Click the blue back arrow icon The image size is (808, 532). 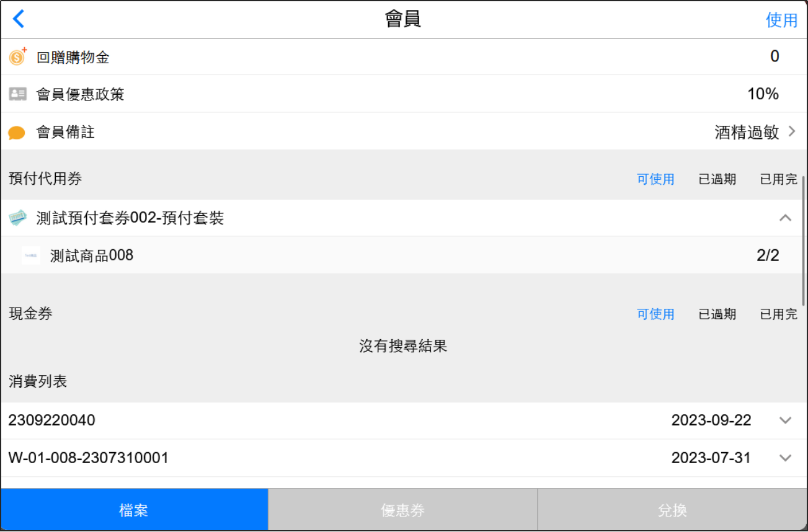(19, 19)
